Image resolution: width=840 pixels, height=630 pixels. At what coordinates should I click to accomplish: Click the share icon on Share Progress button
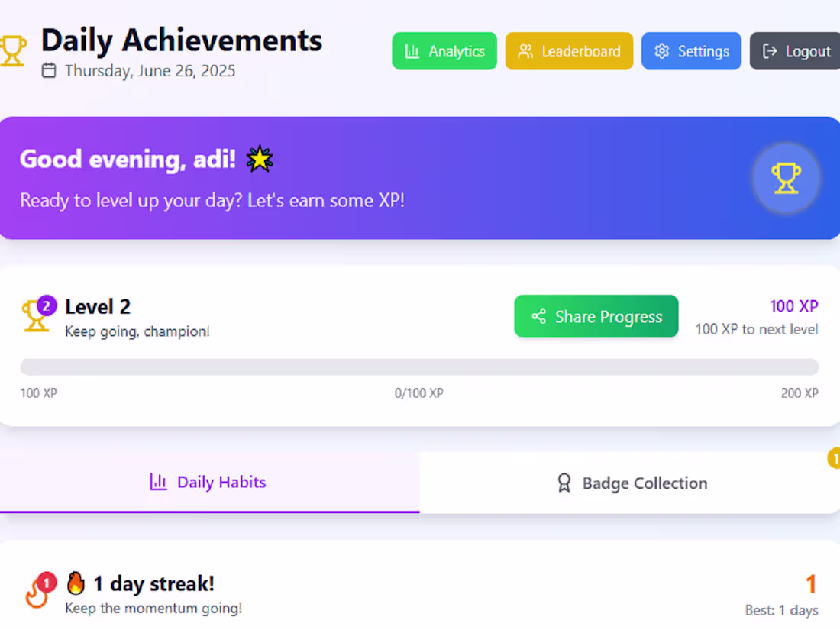click(539, 315)
